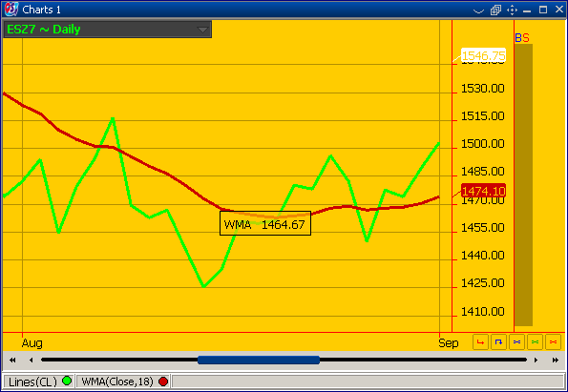Click the red crossover icon button
The image size is (568, 392).
point(553,342)
